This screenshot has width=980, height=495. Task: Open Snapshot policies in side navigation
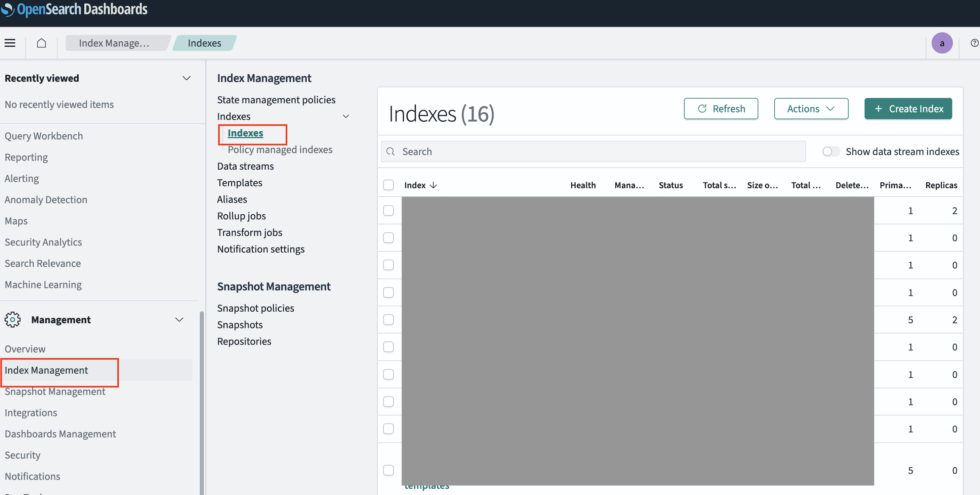coord(255,308)
